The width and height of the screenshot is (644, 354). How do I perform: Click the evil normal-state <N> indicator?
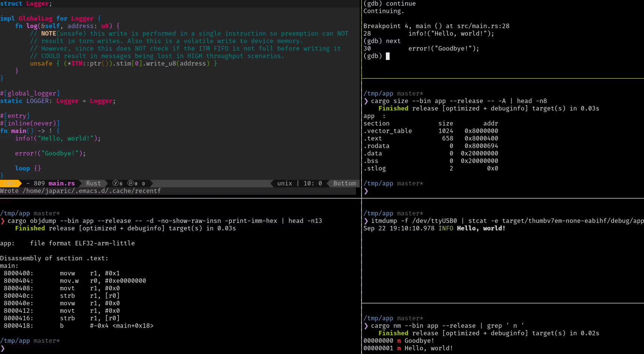(x=9, y=183)
